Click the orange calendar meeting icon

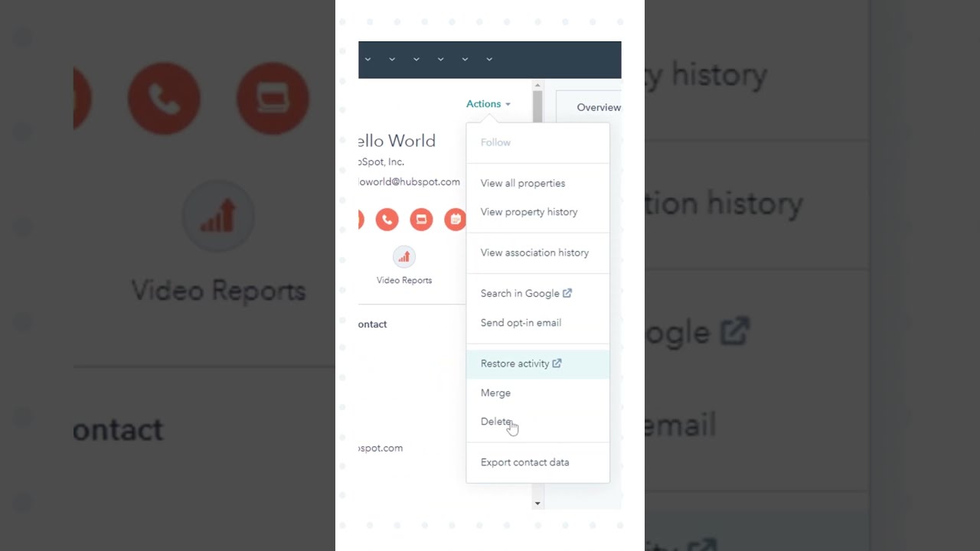(455, 220)
